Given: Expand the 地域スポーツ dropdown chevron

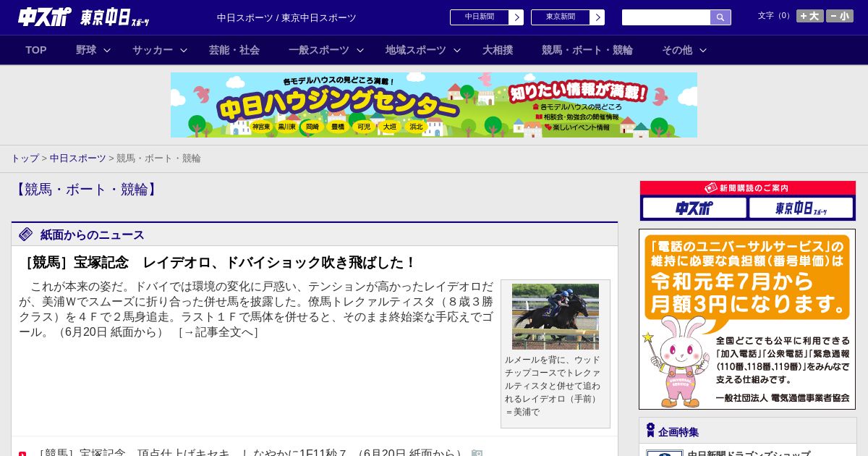Looking at the screenshot, I should 457,50.
